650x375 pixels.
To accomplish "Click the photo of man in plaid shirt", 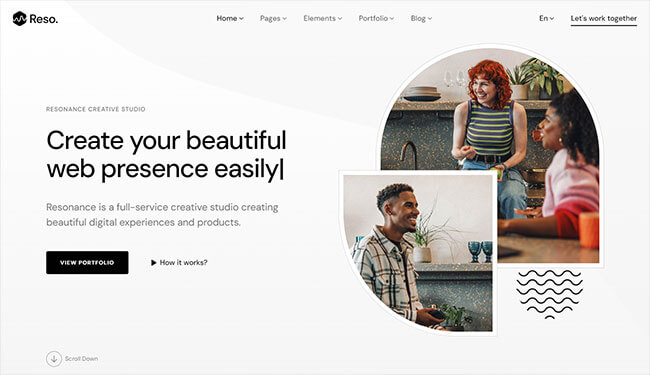I will (418, 253).
